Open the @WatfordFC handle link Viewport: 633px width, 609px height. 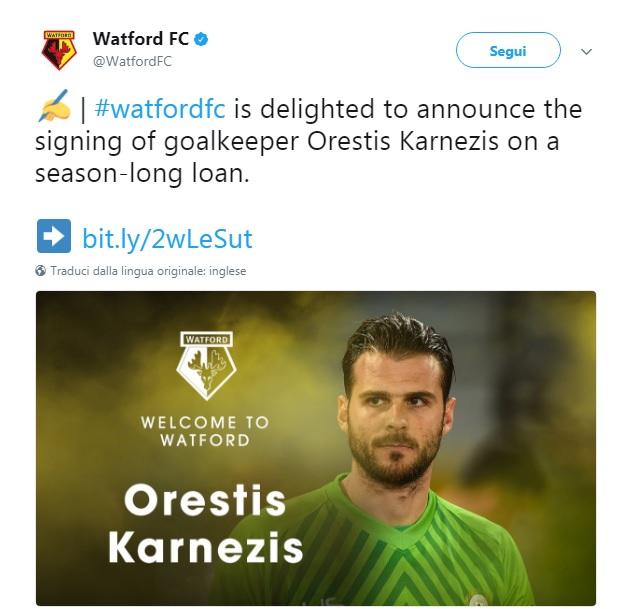pyautogui.click(x=132, y=61)
